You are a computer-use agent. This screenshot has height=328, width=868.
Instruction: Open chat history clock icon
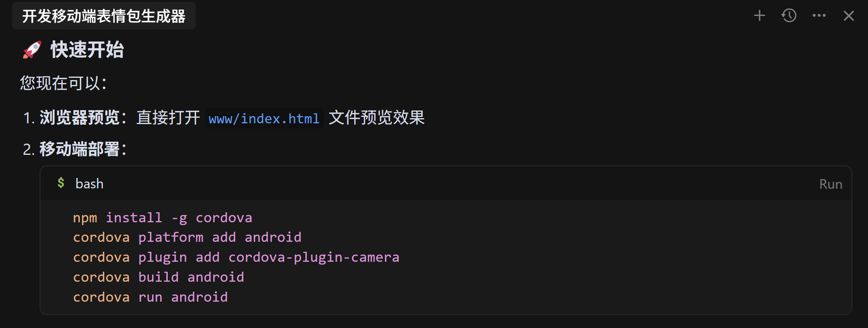coord(789,16)
